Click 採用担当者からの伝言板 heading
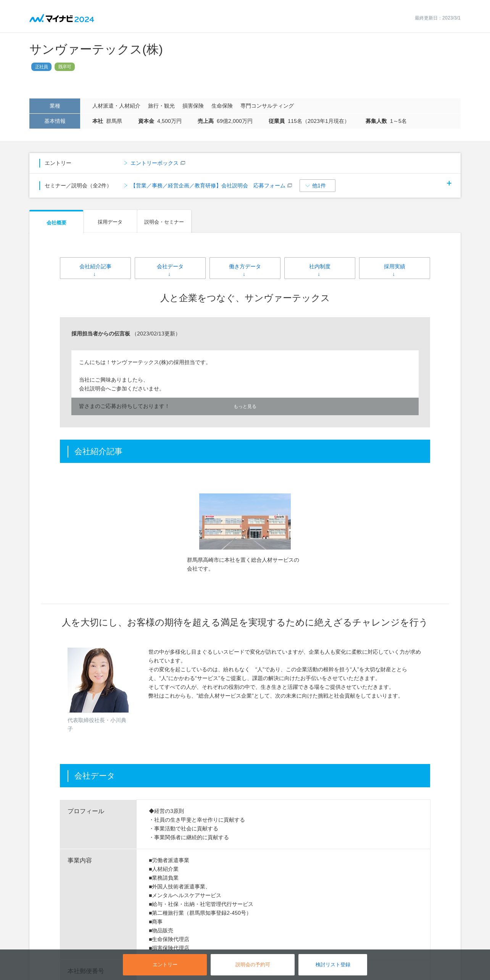This screenshot has height=980, width=490. pyautogui.click(x=101, y=334)
